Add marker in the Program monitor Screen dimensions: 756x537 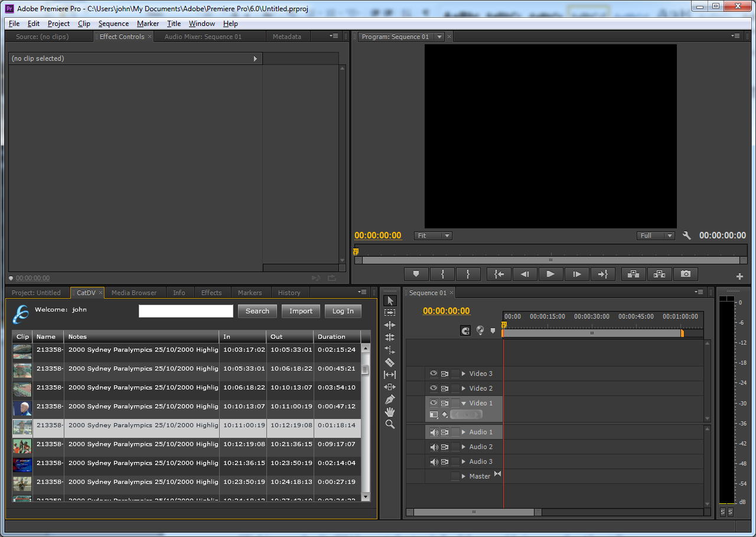point(416,274)
